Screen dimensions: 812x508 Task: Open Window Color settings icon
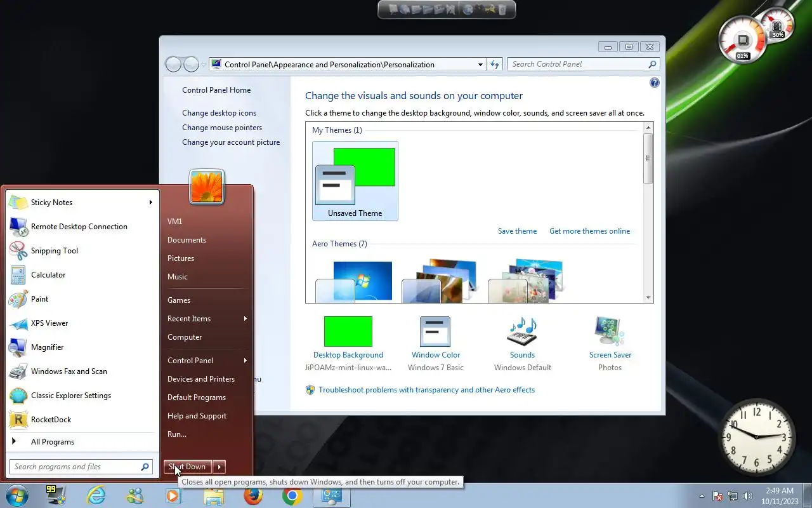[435, 331]
